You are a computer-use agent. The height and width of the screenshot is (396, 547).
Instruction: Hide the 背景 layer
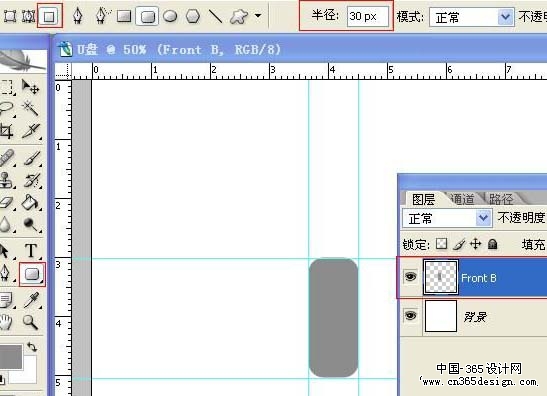410,316
